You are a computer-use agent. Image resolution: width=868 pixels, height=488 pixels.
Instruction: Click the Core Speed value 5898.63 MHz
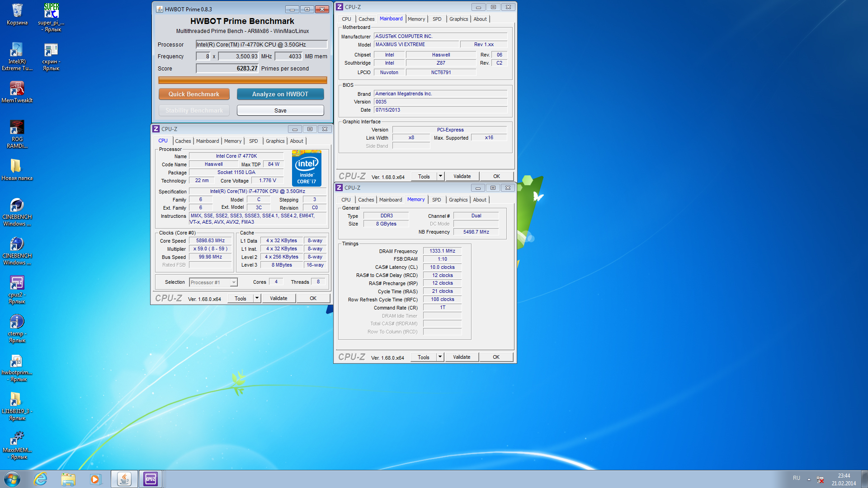point(210,241)
